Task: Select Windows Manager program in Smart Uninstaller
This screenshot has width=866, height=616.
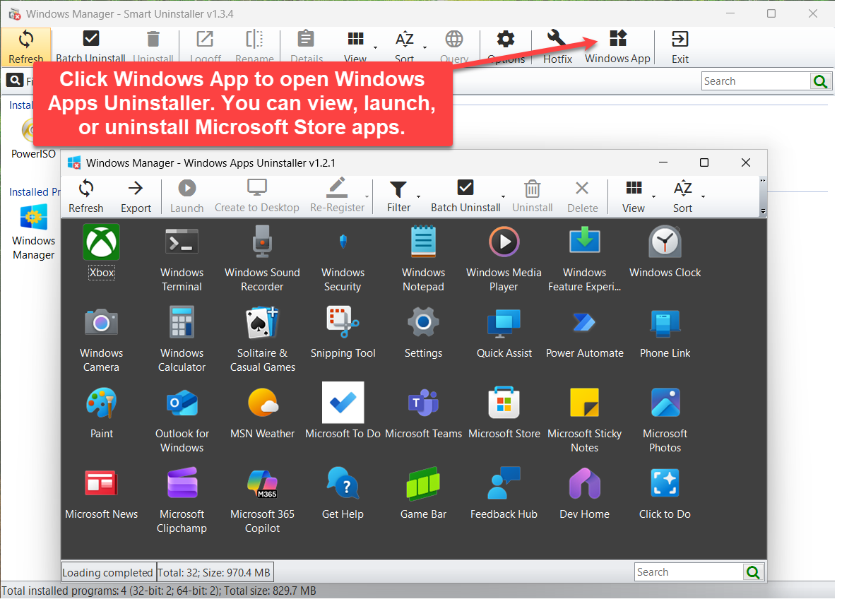Action: [33, 233]
